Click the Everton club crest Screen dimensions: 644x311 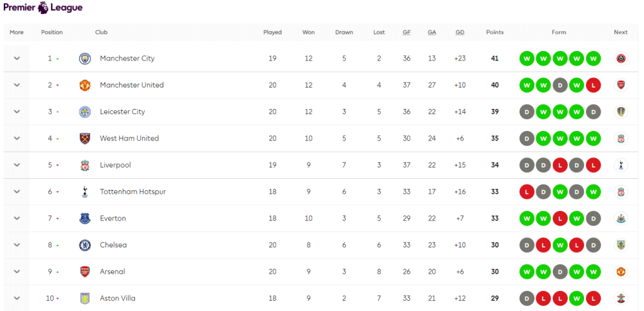pos(85,218)
